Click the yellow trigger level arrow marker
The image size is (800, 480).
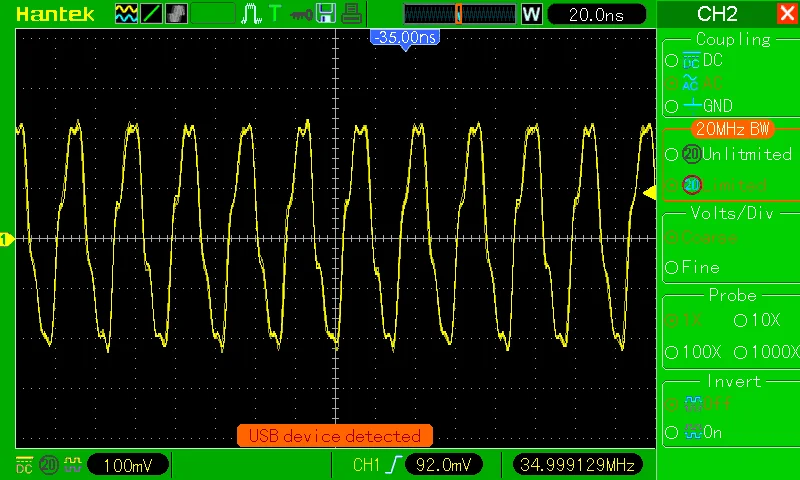[649, 193]
